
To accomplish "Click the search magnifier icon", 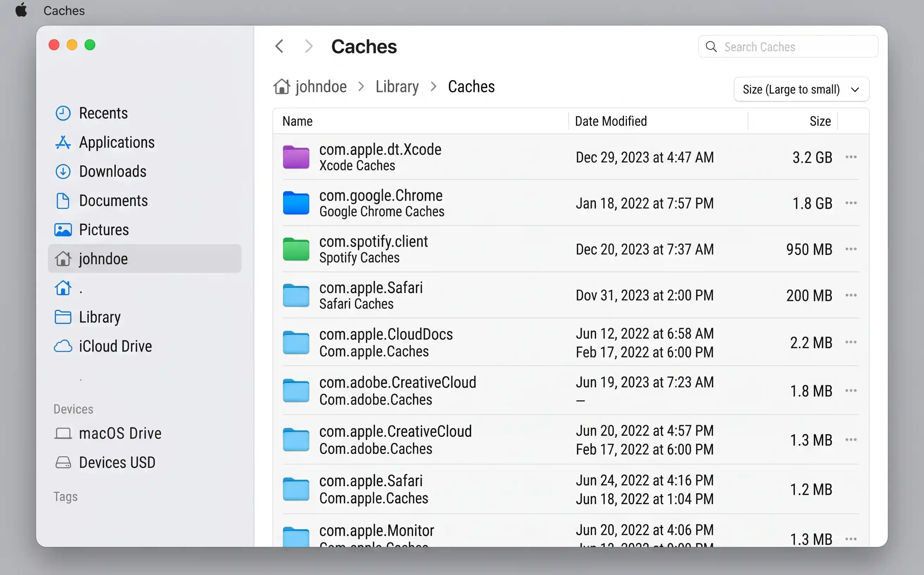I will pyautogui.click(x=711, y=47).
